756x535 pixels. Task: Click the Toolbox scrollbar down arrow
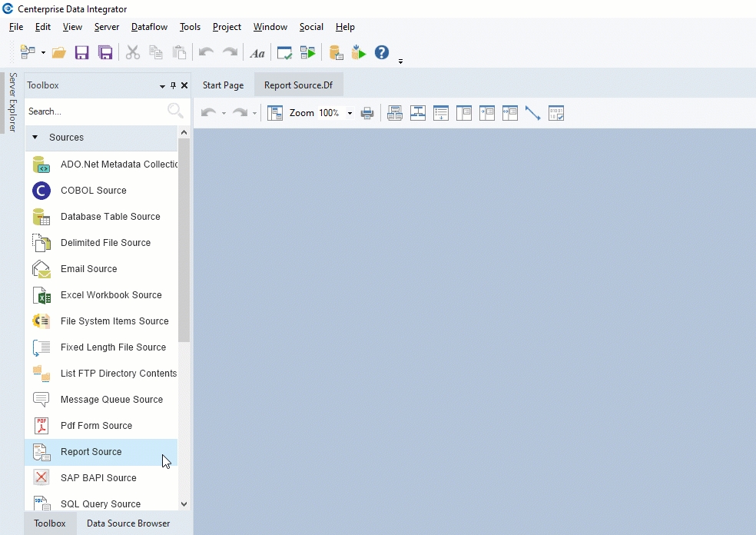(184, 504)
